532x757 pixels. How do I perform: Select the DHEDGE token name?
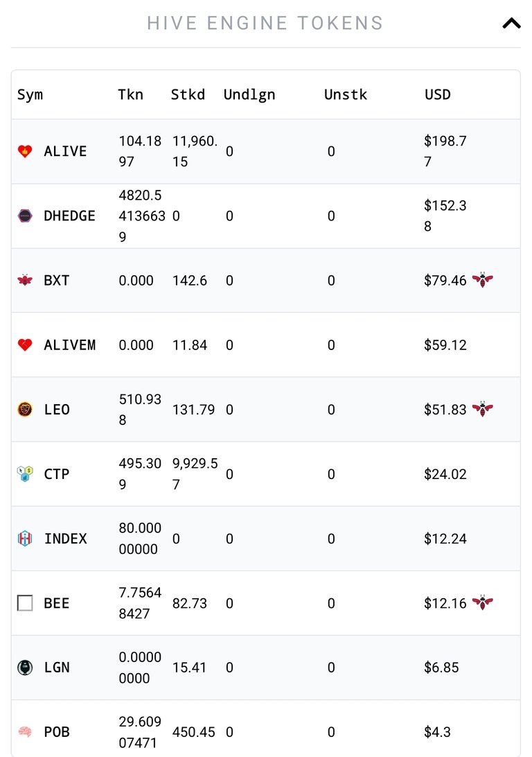point(69,216)
